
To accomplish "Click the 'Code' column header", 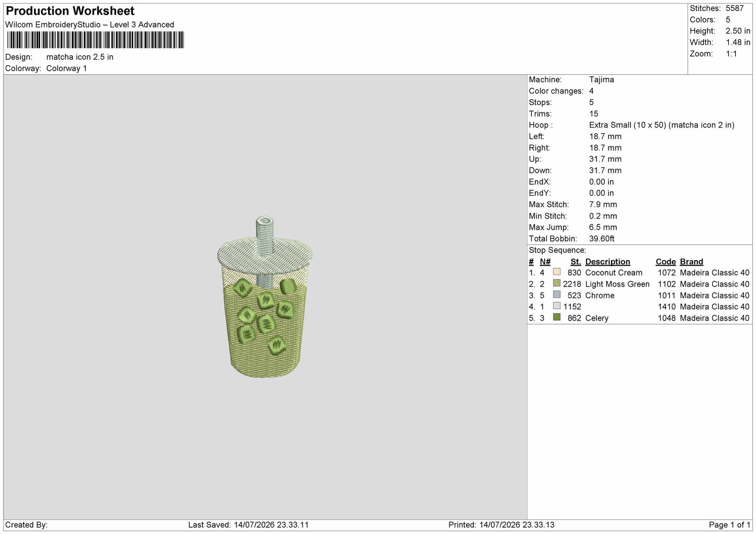I will click(666, 262).
